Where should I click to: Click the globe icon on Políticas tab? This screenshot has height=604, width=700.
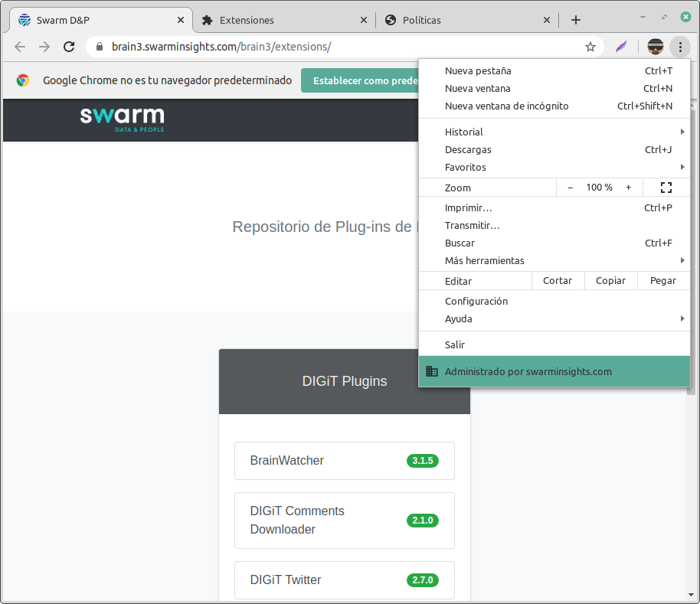(390, 20)
